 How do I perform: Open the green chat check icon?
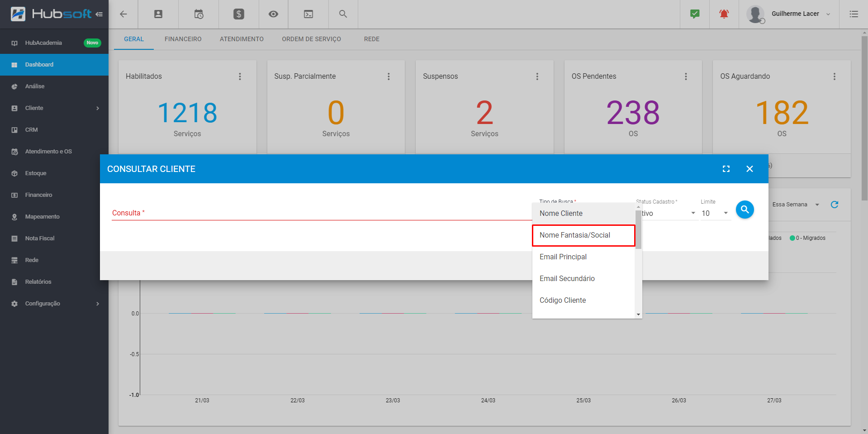[695, 14]
